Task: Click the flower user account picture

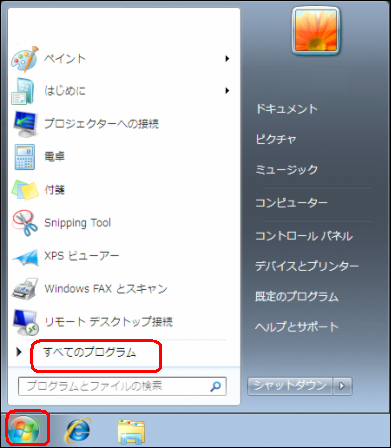Action: [x=316, y=31]
